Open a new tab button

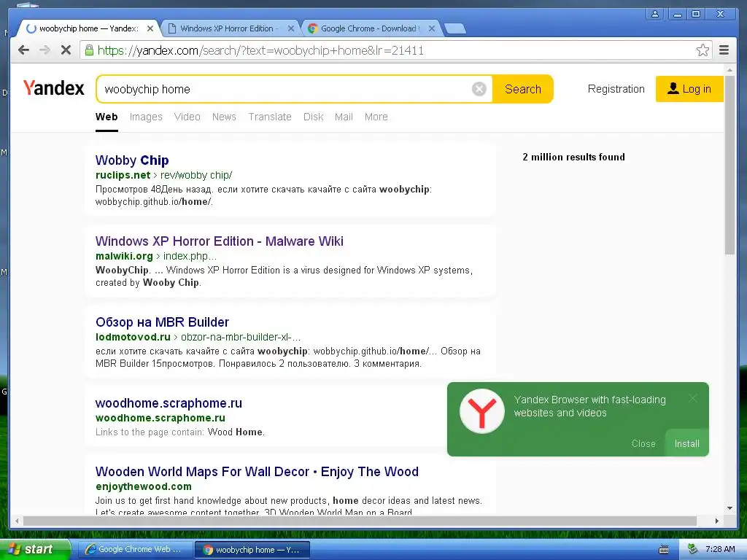[x=455, y=29]
